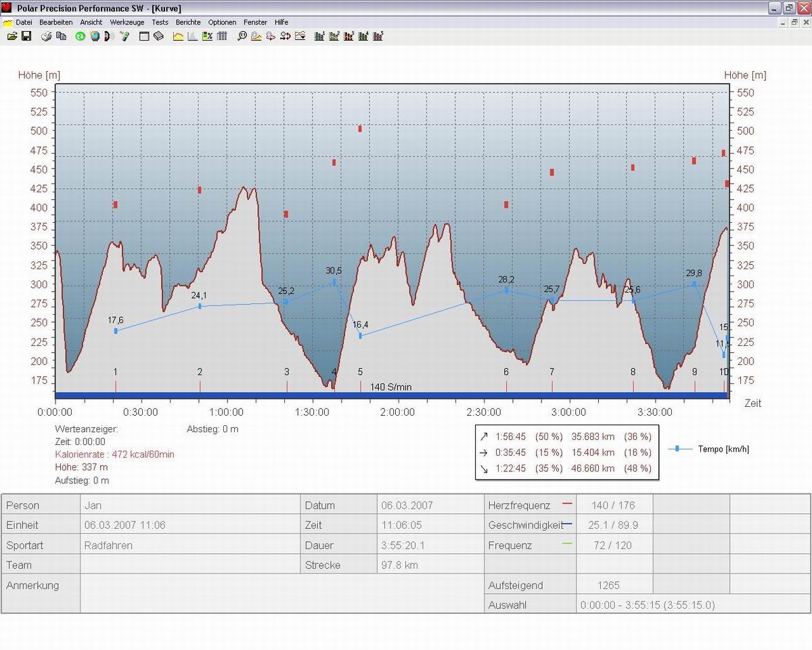Viewport: 812px width, 650px height.
Task: Click the printer icon in toolbar
Action: [47, 36]
